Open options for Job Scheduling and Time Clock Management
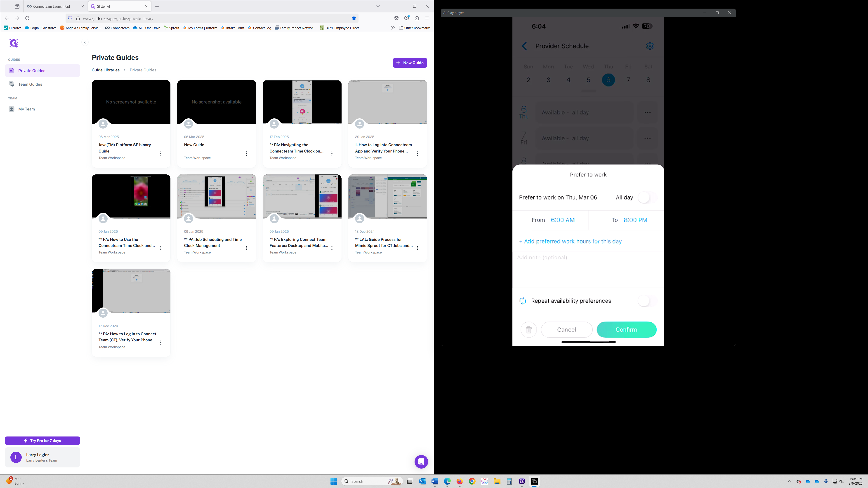Image resolution: width=868 pixels, height=488 pixels. pyautogui.click(x=246, y=248)
